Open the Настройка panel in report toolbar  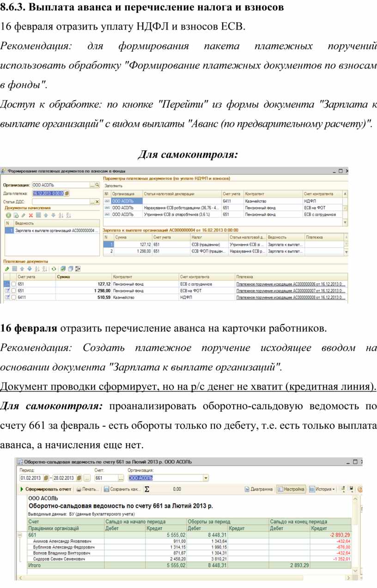(291, 489)
